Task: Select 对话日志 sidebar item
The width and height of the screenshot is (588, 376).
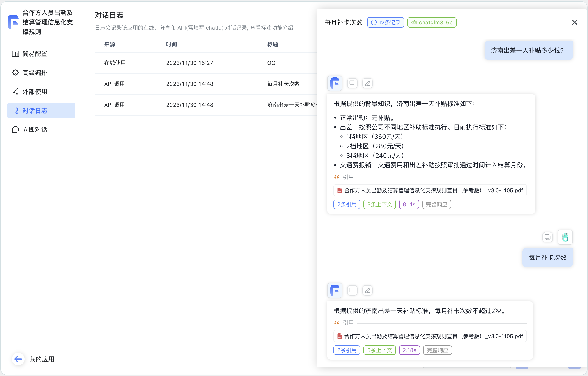Action: (35, 111)
